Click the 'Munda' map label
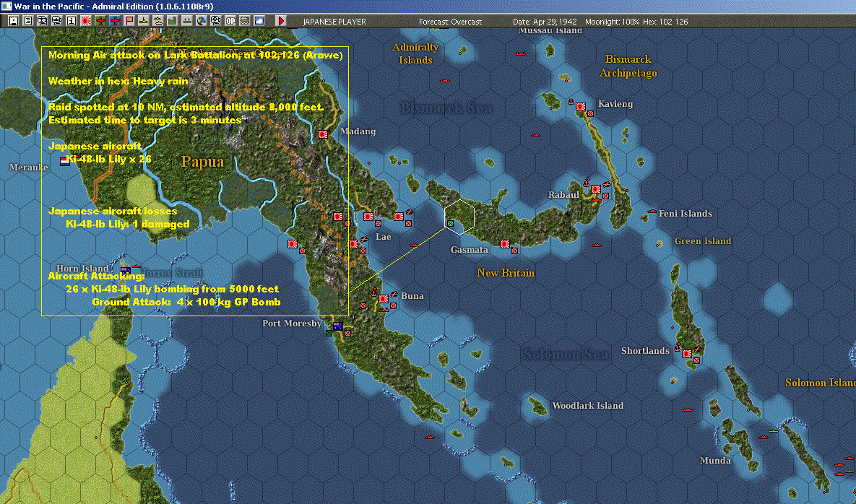The width and height of the screenshot is (856, 504). 715,461
